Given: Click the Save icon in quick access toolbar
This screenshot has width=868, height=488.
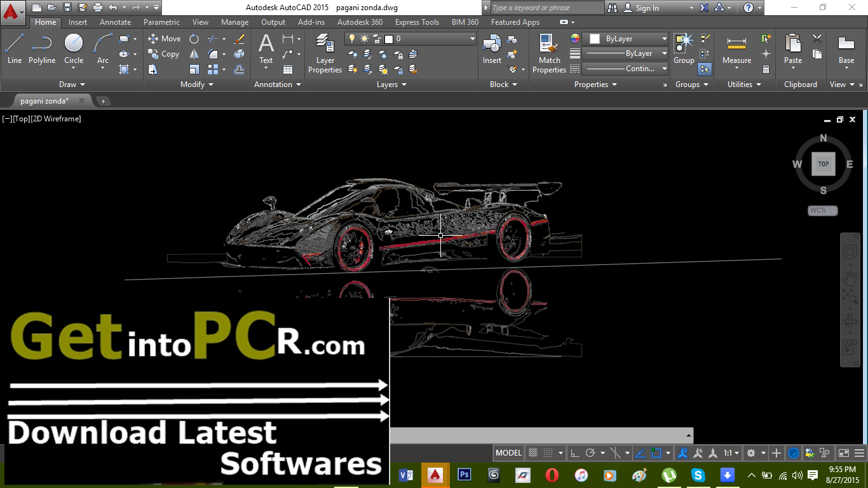Looking at the screenshot, I should point(67,8).
